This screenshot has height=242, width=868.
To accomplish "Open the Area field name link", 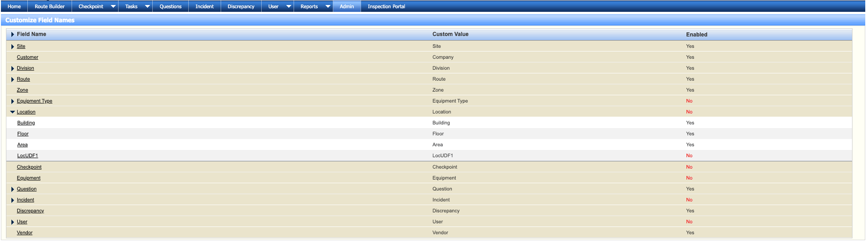I will 22,145.
